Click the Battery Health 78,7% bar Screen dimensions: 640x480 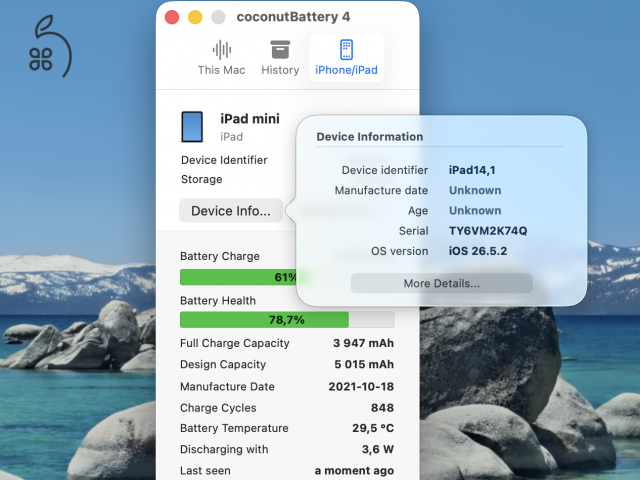(x=287, y=320)
